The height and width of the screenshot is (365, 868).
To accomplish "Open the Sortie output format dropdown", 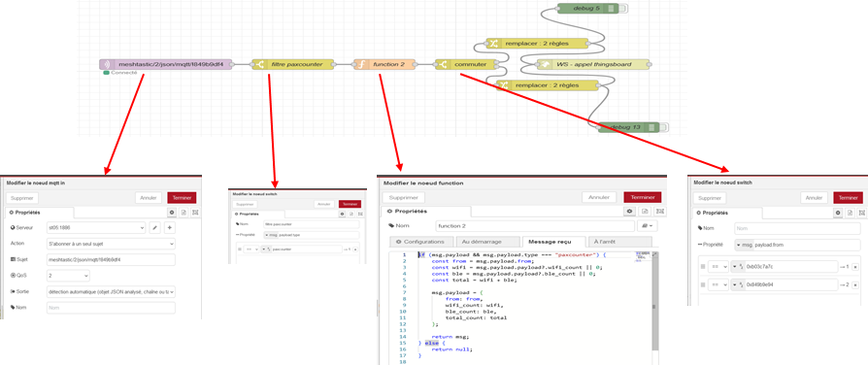I will 112,292.
